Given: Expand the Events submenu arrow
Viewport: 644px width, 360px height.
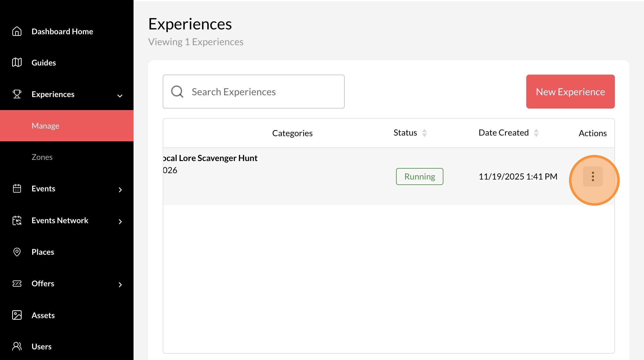Looking at the screenshot, I should (120, 190).
